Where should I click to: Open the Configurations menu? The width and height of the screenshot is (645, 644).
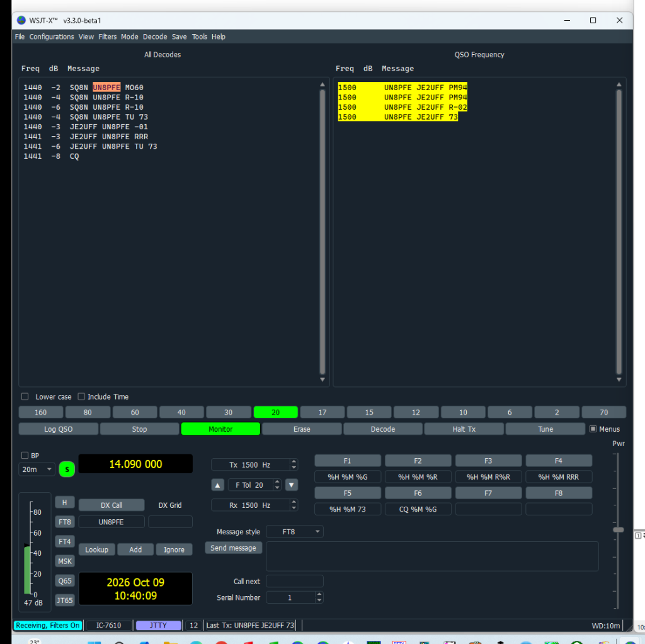coord(52,37)
